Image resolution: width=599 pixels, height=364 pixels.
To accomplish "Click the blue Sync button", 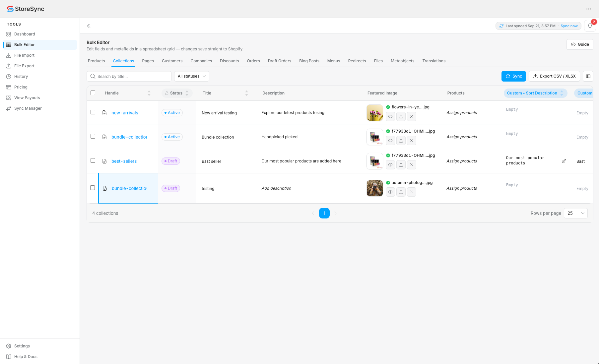I will click(x=514, y=76).
